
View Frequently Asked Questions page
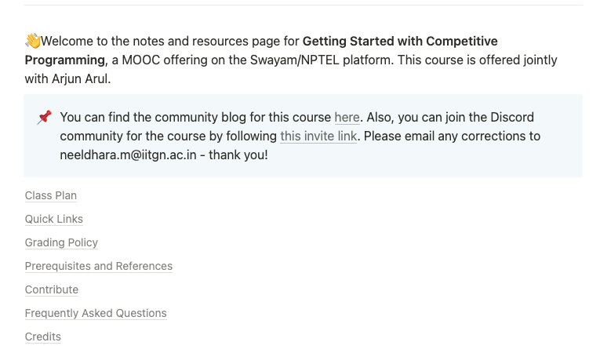[96, 313]
